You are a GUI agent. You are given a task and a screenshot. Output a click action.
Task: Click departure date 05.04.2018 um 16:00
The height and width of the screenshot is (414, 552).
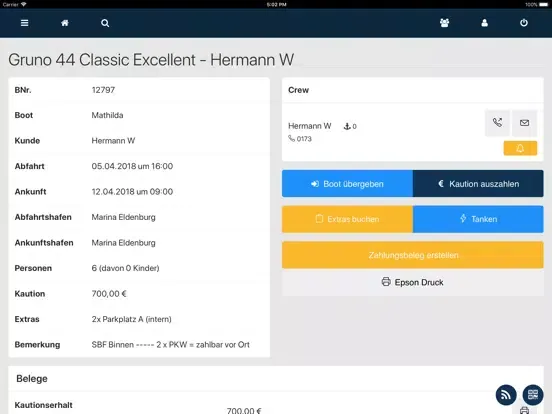pos(132,166)
